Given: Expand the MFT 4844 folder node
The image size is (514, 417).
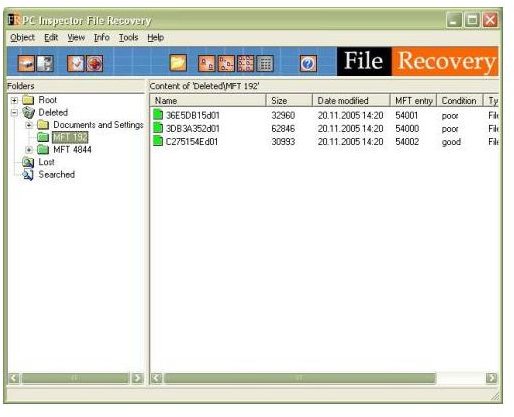Looking at the screenshot, I should click(29, 150).
